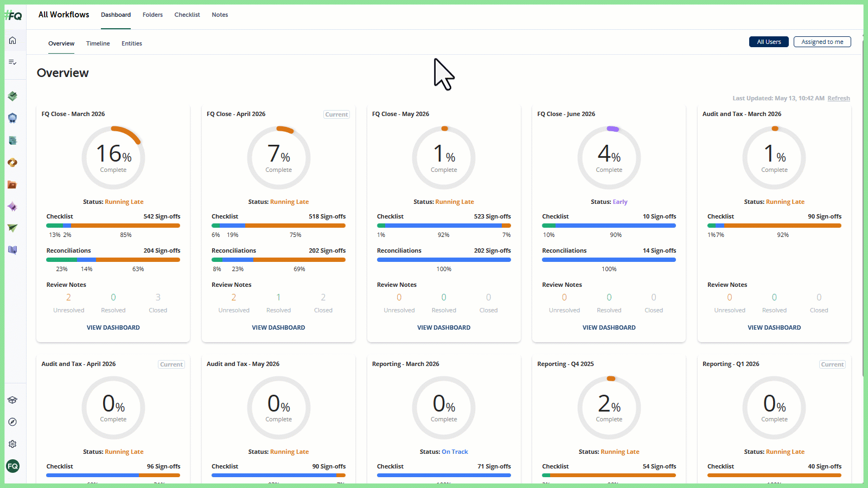Click the 3 Closed review notes count
Image resolution: width=868 pixels, height=488 pixels.
[x=158, y=297]
